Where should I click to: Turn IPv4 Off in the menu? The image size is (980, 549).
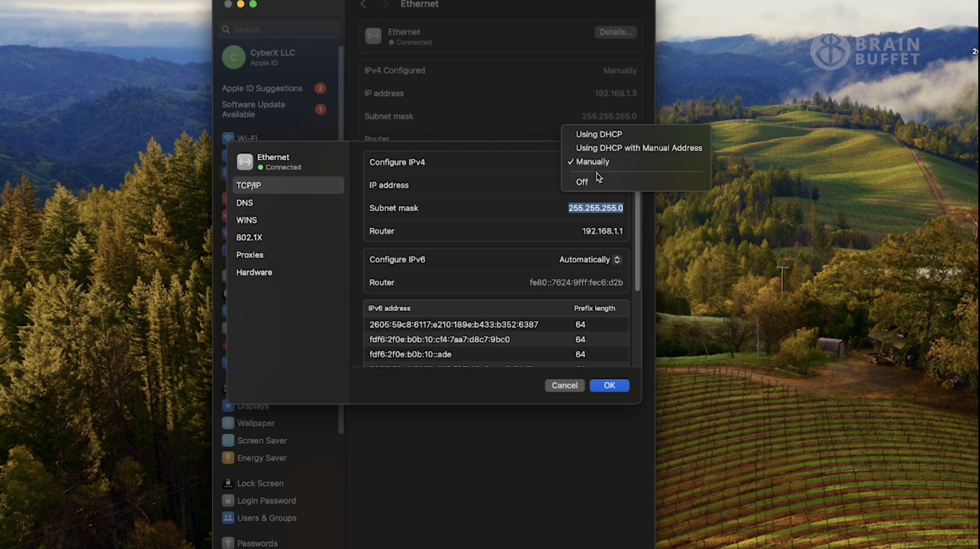582,182
